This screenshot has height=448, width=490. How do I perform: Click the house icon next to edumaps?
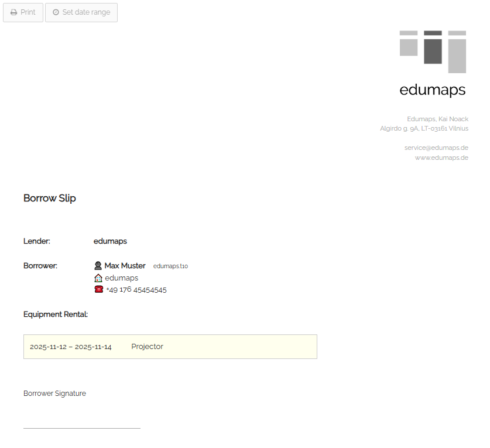pyautogui.click(x=98, y=278)
